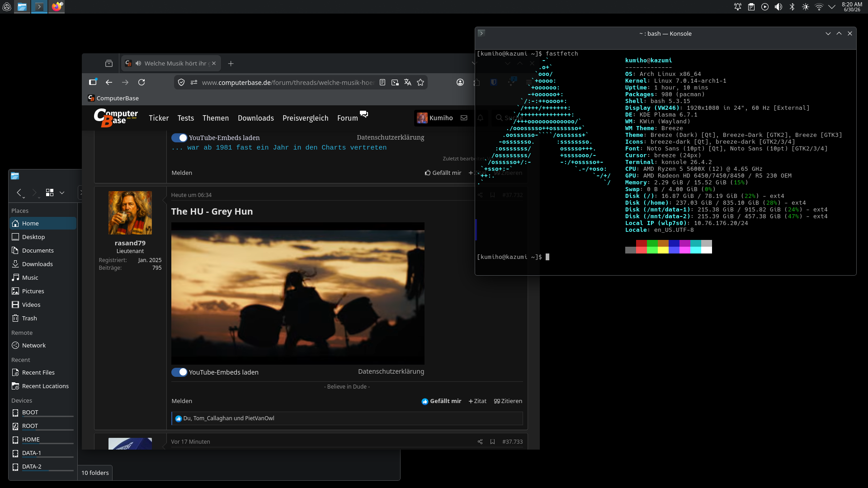
Task: Click the ComputerBase site logo
Action: [116, 118]
